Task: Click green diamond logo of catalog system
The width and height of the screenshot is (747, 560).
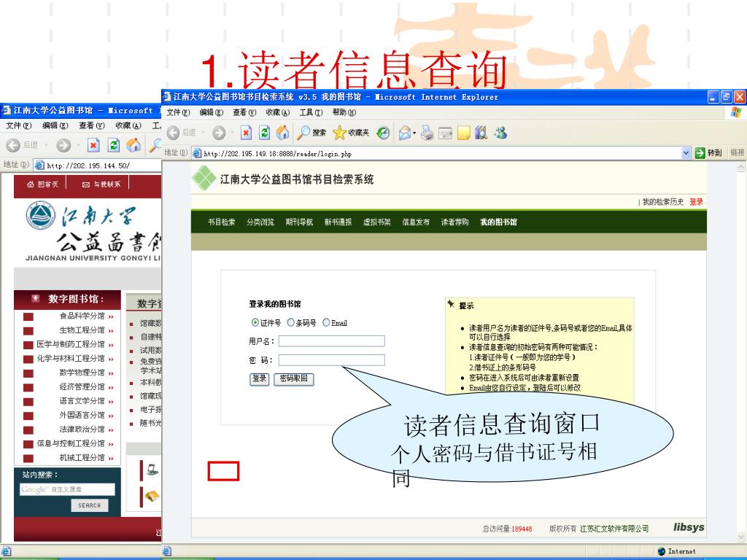Action: pos(204,178)
